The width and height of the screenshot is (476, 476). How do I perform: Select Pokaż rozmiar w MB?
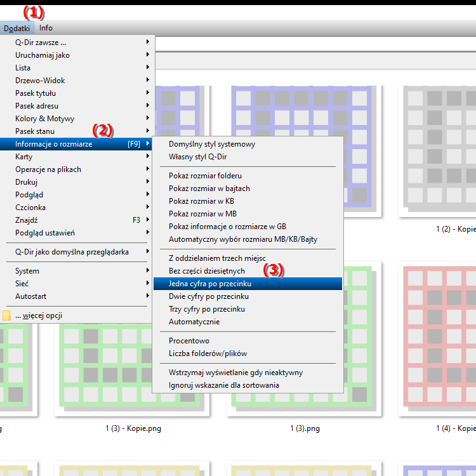pos(248,214)
